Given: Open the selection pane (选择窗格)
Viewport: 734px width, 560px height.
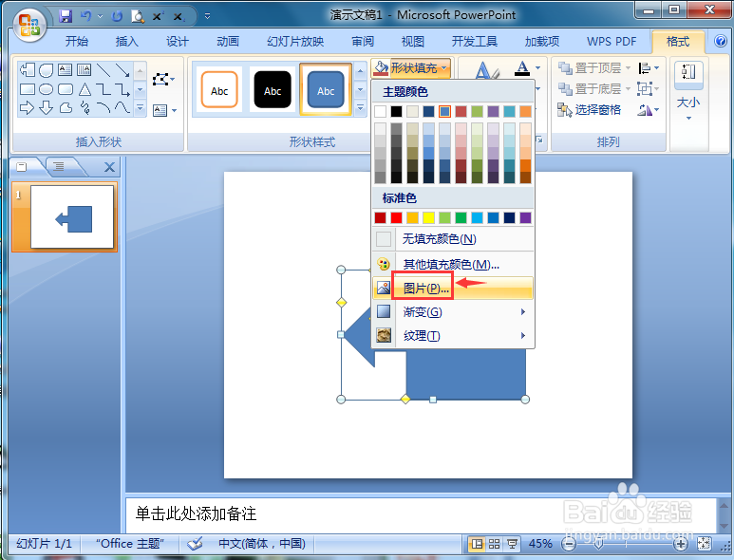Looking at the screenshot, I should tap(589, 110).
